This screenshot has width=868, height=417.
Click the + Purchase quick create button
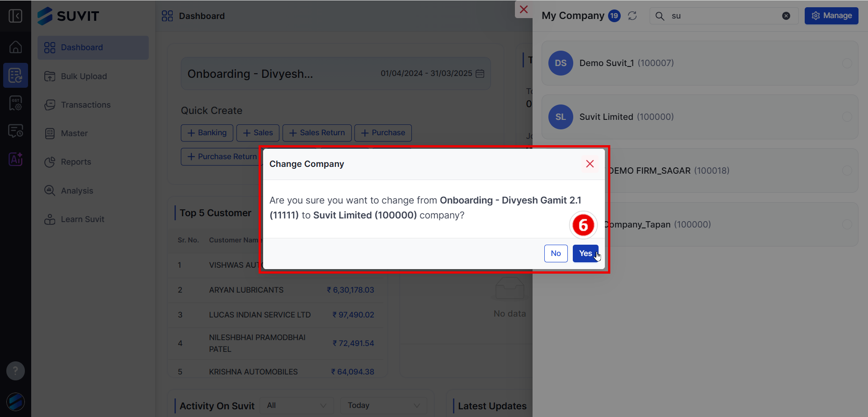click(383, 133)
